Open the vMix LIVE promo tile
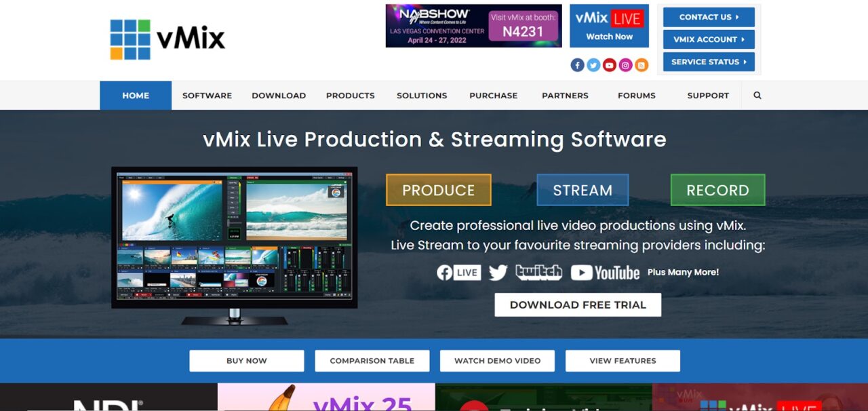This screenshot has width=868, height=411. tap(759, 397)
